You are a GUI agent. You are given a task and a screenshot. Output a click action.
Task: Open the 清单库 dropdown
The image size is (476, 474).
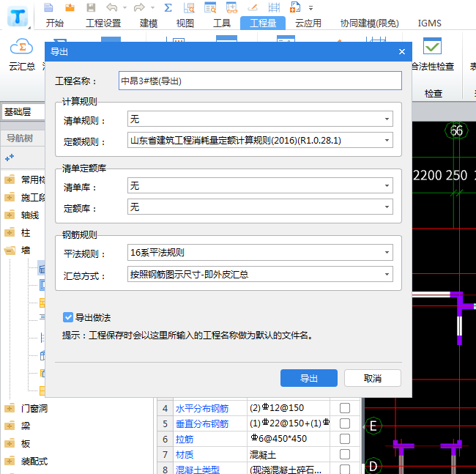[260, 185]
